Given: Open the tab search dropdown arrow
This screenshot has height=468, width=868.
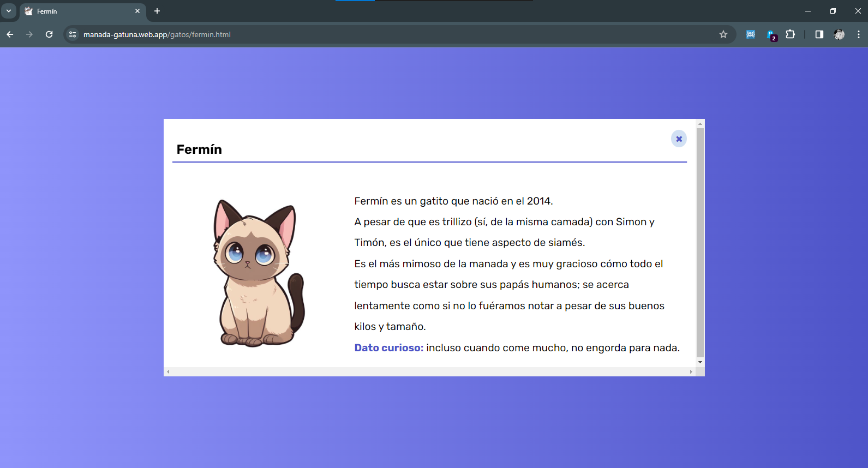Looking at the screenshot, I should pos(9,11).
